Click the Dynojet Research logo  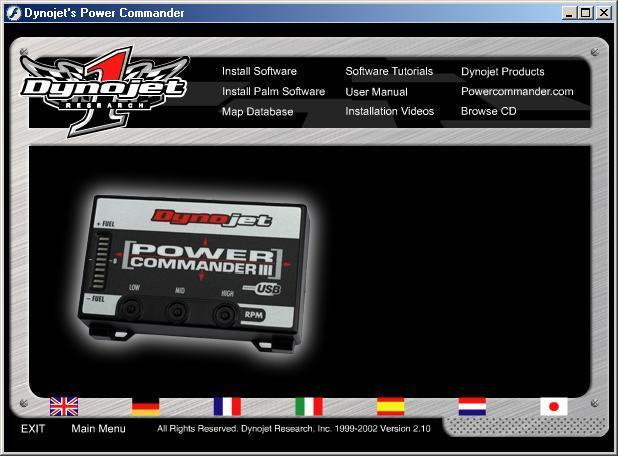[x=104, y=91]
